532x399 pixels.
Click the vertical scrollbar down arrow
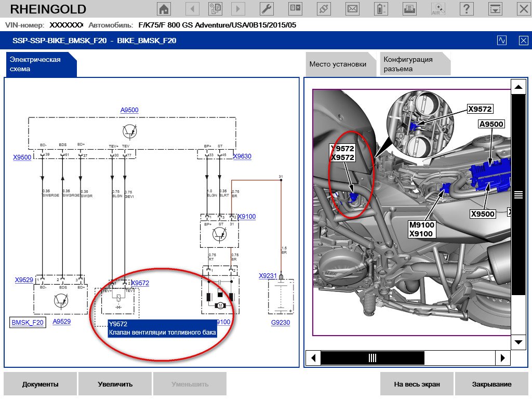[x=518, y=342]
